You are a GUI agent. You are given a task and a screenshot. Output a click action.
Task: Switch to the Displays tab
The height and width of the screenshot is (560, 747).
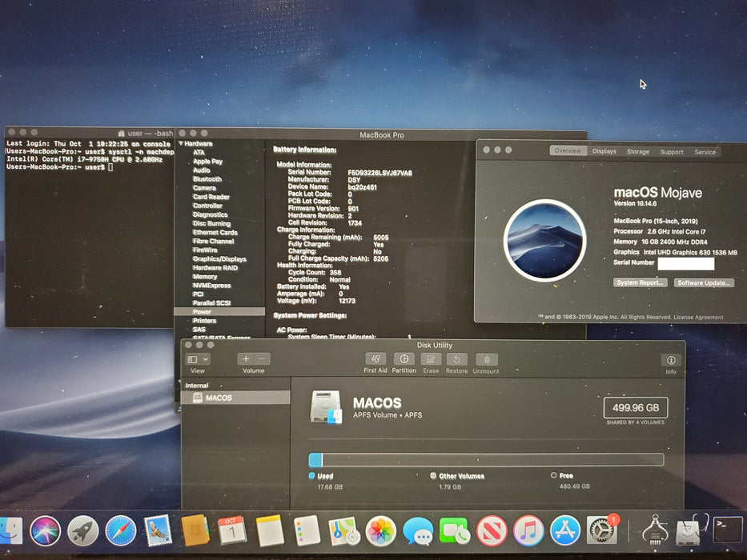(604, 151)
